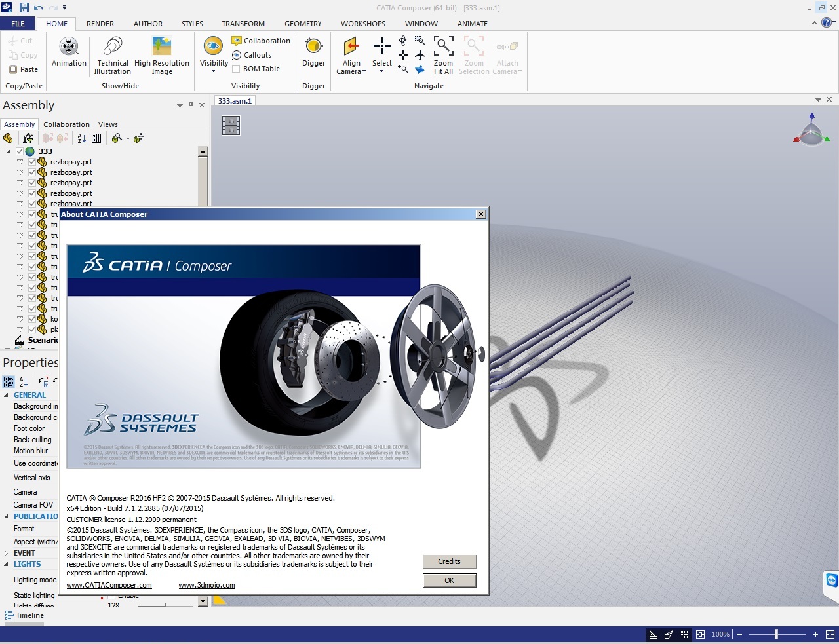Click the robot filter icon in Assembly toolbar
The height and width of the screenshot is (644, 839).
(28, 138)
